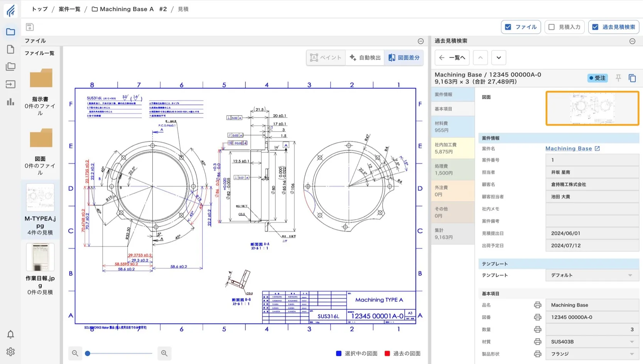Select the 集計 9,163円 tab
This screenshot has width=643, height=364.
coord(453,234)
